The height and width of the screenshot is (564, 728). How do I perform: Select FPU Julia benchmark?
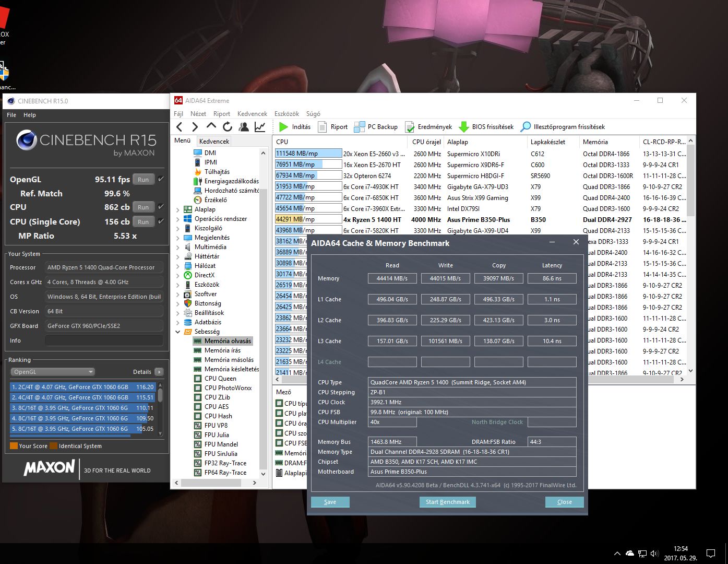pyautogui.click(x=217, y=435)
